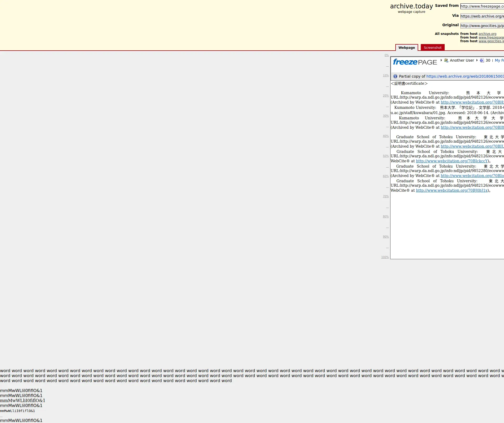Click the archive.today logo title
The height and width of the screenshot is (423, 504).
coord(411,6)
